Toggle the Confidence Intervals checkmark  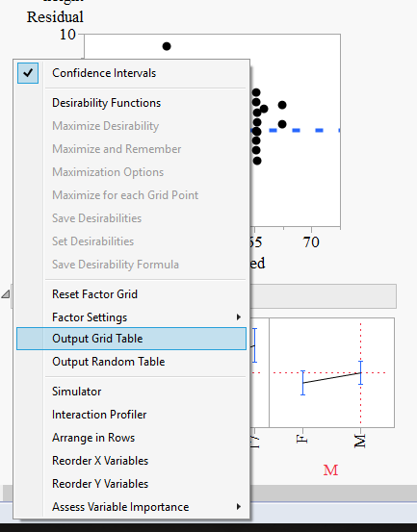(x=28, y=73)
